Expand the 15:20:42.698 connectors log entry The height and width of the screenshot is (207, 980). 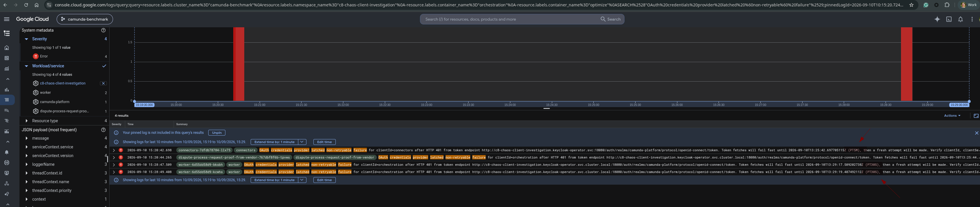(114, 150)
